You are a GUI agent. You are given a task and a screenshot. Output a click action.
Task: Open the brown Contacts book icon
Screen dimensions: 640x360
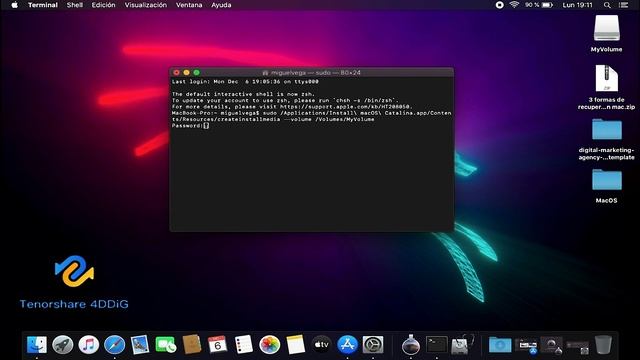192,345
